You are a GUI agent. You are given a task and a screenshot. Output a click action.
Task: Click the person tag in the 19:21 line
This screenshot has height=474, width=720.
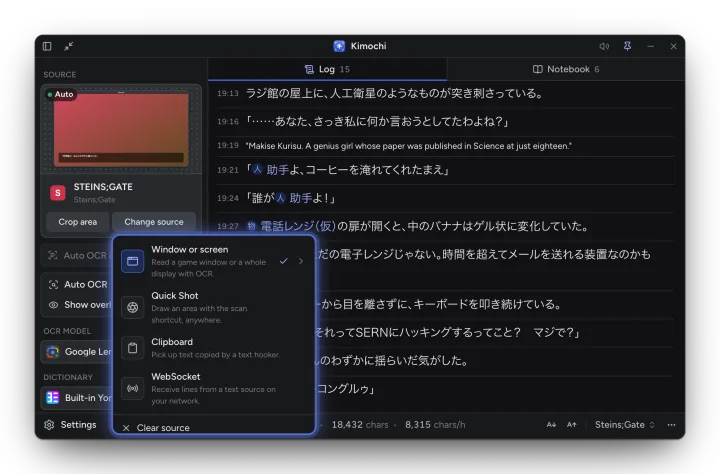(x=257, y=170)
